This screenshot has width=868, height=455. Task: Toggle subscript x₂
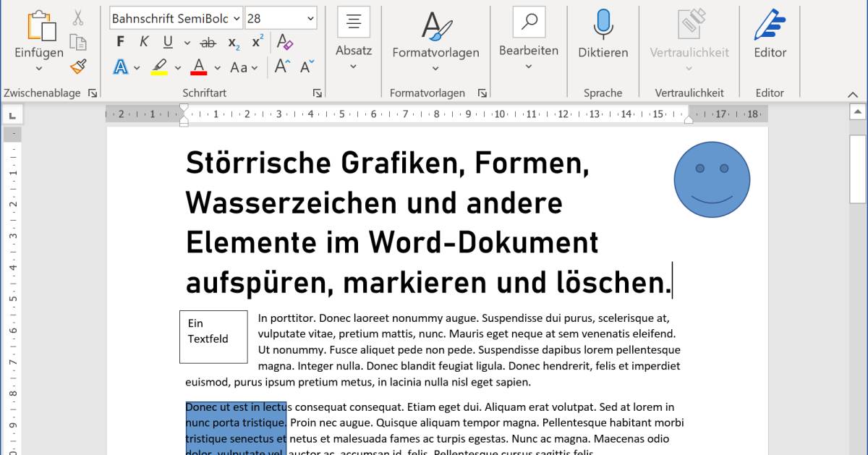point(234,43)
